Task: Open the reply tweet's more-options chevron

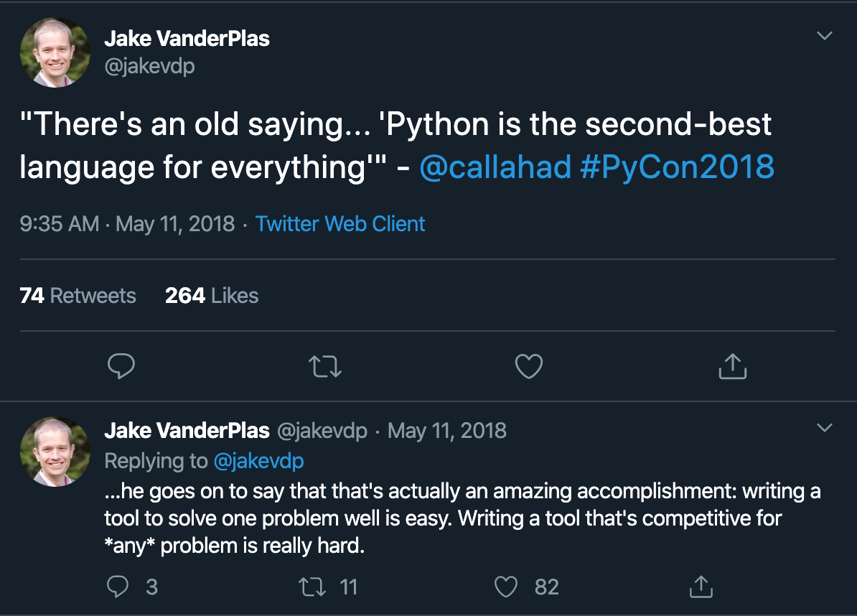Action: click(x=825, y=428)
